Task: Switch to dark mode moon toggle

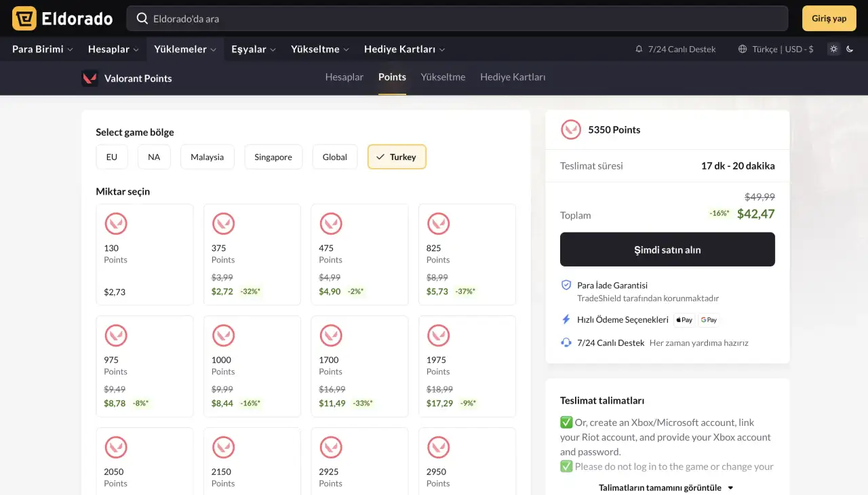Action: pyautogui.click(x=850, y=49)
